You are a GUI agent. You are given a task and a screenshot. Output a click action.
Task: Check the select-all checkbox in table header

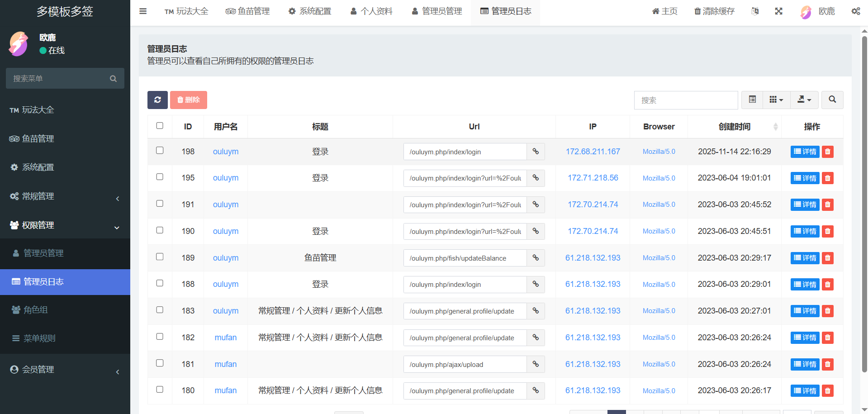(160, 126)
